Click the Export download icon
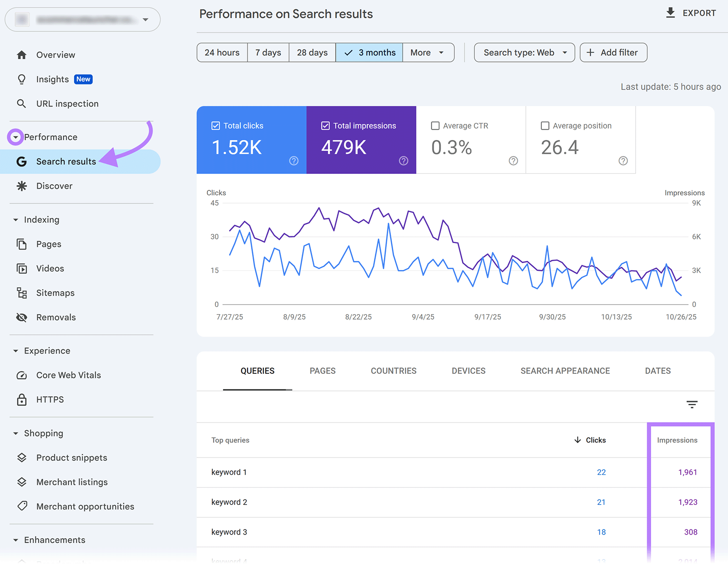This screenshot has height=565, width=728. (670, 13)
